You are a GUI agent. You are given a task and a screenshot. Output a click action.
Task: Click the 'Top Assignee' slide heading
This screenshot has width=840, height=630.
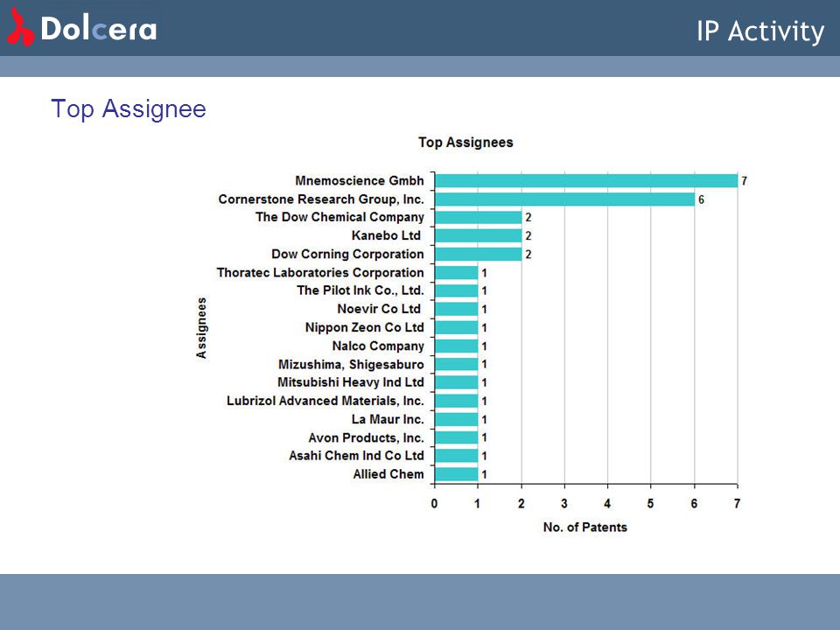click(129, 108)
